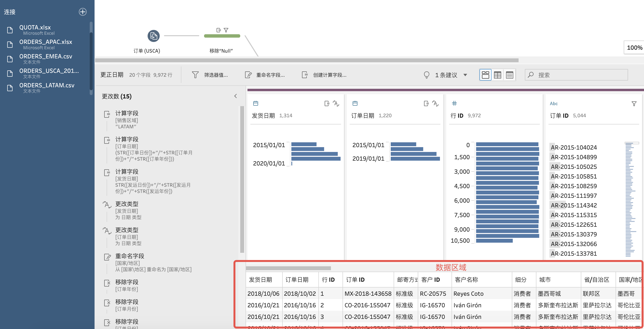Click the 100% zoom level box
Viewport: 644px width, 329px height.
(634, 48)
